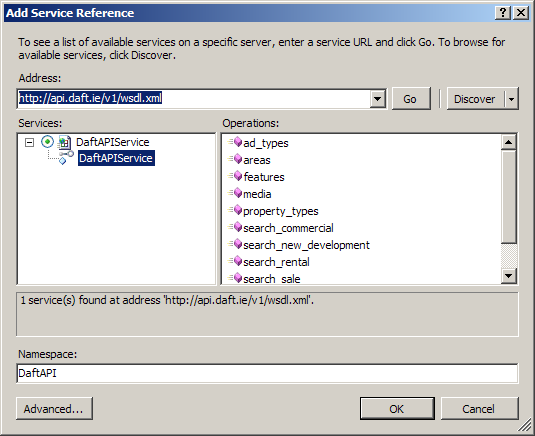
Task: Click the search_rental operation icon
Action: pyautogui.click(x=235, y=261)
